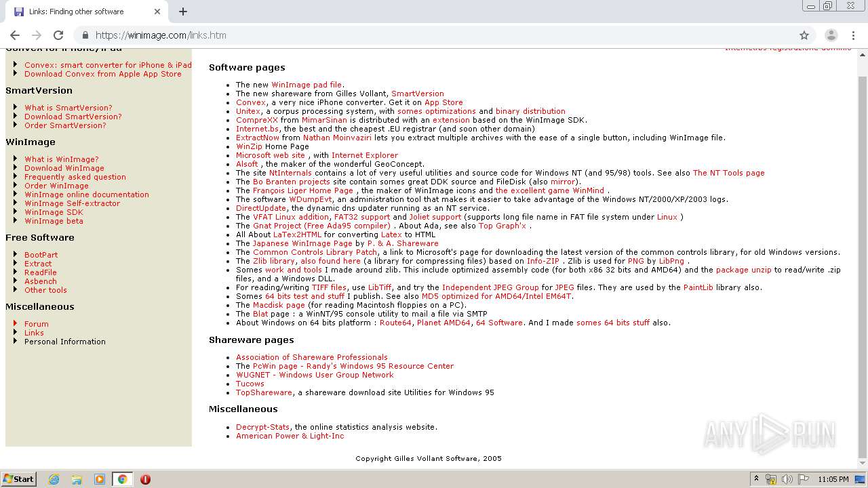Open a new tab with plus icon

(x=183, y=12)
